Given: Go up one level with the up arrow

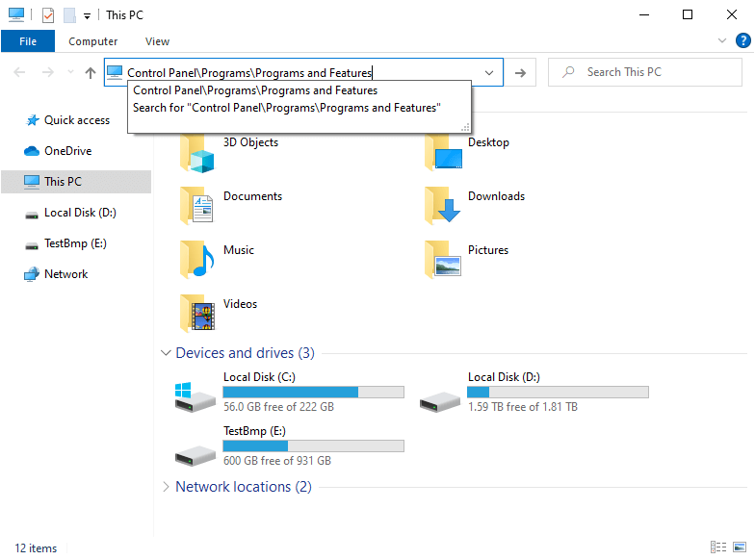Looking at the screenshot, I should click(x=91, y=73).
